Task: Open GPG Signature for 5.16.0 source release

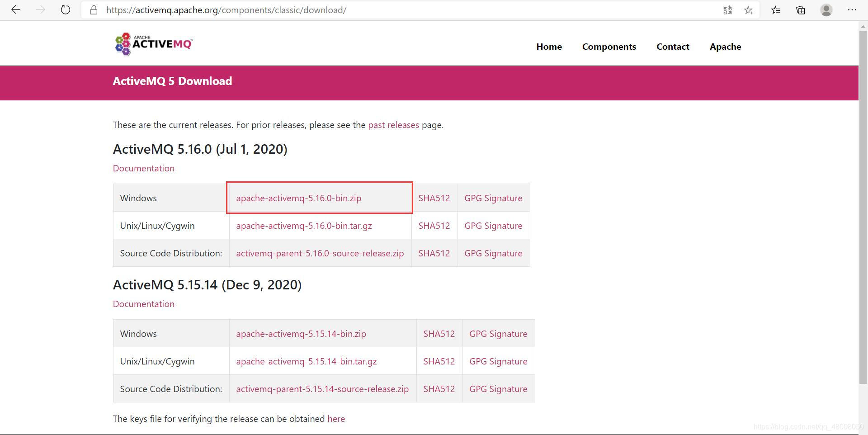Action: [493, 253]
